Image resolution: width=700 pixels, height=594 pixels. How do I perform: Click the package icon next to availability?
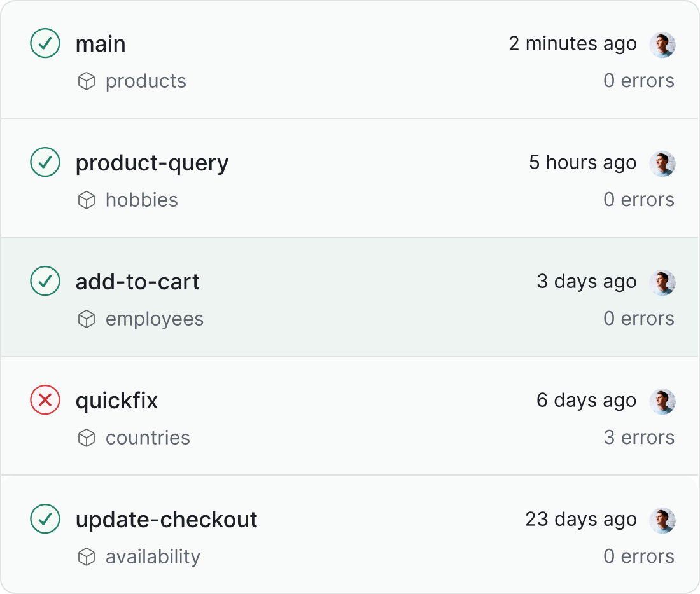(87, 556)
